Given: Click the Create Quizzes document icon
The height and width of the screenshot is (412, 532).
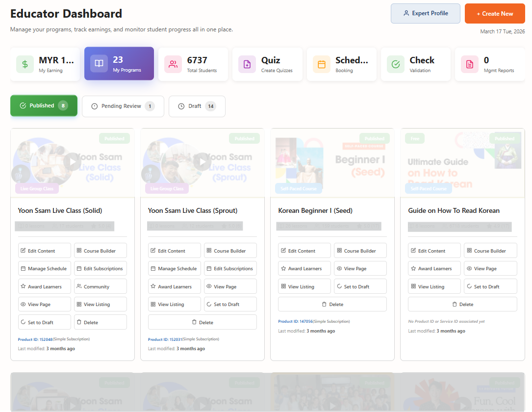Looking at the screenshot, I should (x=247, y=64).
